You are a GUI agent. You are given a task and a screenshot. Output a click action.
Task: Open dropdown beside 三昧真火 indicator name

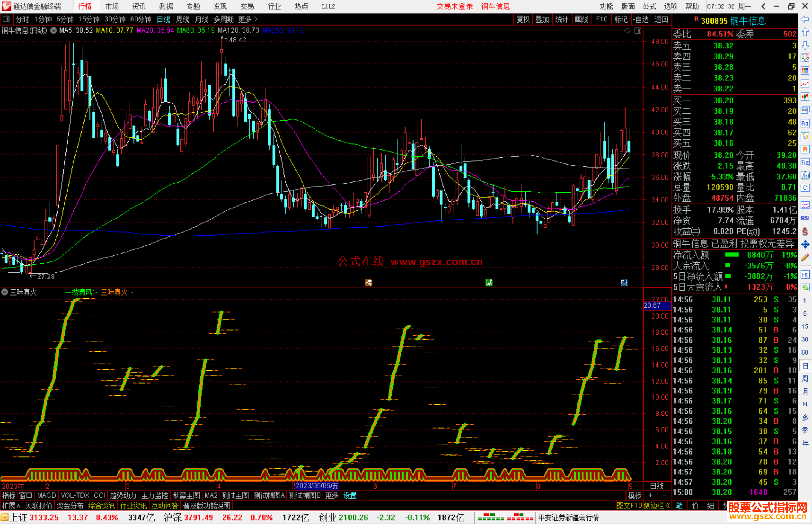tap(5, 292)
